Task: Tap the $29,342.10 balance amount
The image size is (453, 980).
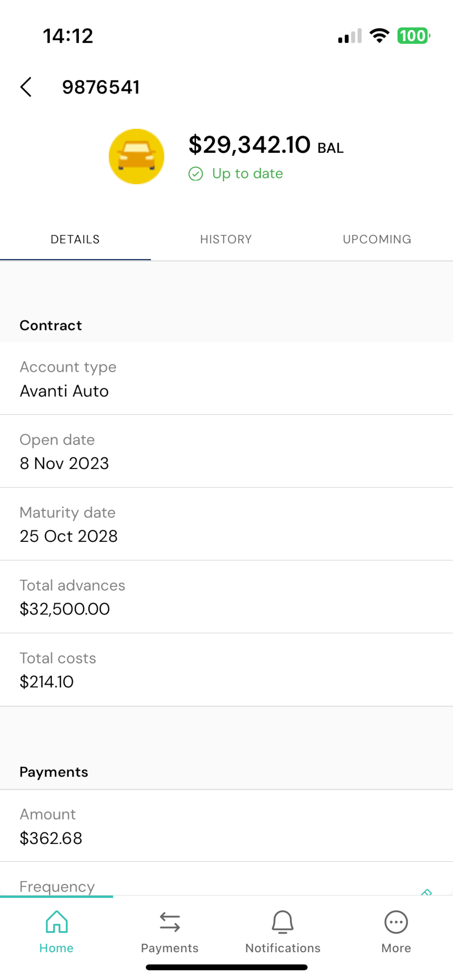Action: tap(249, 145)
